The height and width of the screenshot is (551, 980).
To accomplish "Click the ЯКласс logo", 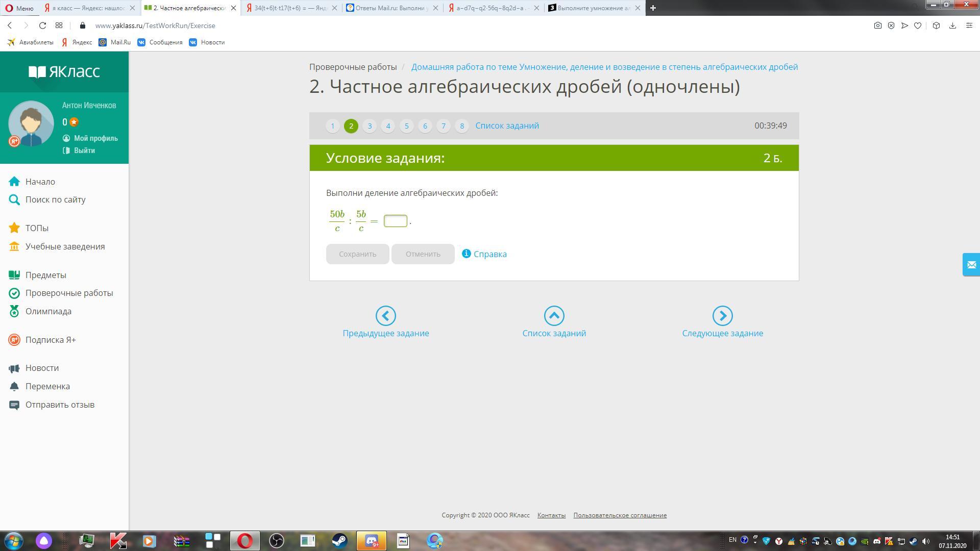I will [64, 72].
